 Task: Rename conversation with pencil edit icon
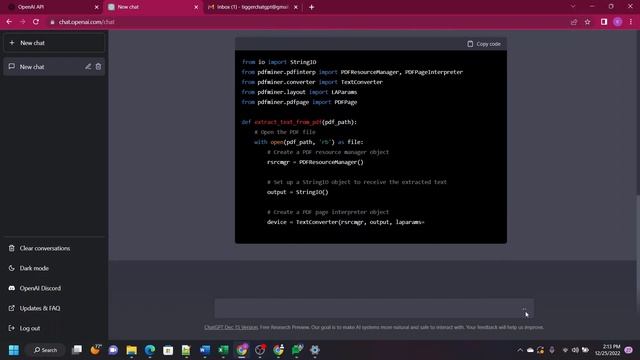pos(88,67)
